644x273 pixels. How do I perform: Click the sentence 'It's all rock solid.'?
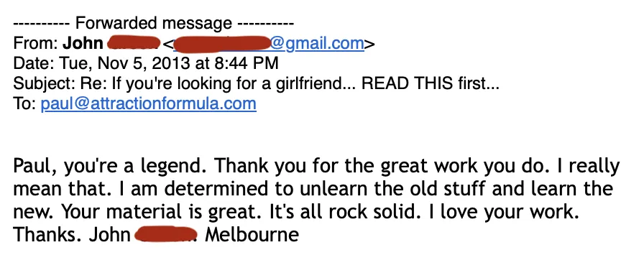point(346,212)
